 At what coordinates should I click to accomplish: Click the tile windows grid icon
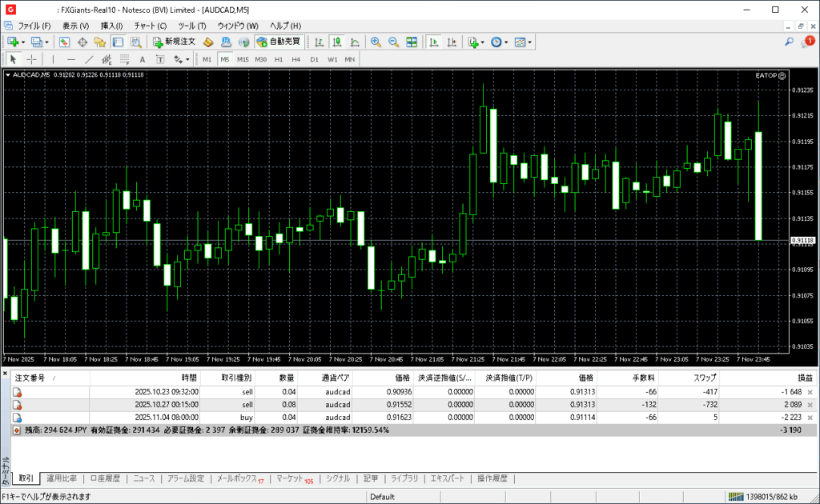(x=412, y=42)
